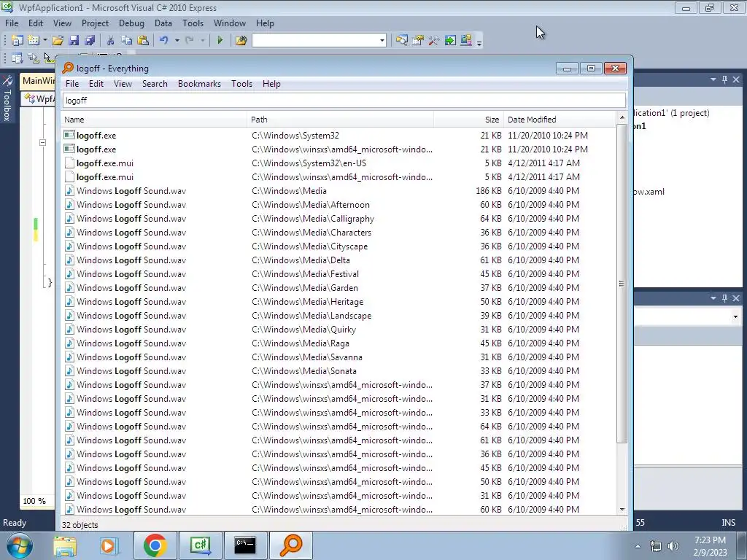
Task: Click the Everything vertical scrollbar thumb
Action: tap(622, 284)
